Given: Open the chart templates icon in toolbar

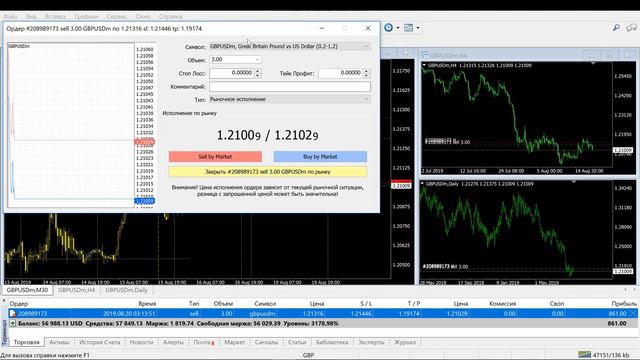Looking at the screenshot, I should coord(408,27).
